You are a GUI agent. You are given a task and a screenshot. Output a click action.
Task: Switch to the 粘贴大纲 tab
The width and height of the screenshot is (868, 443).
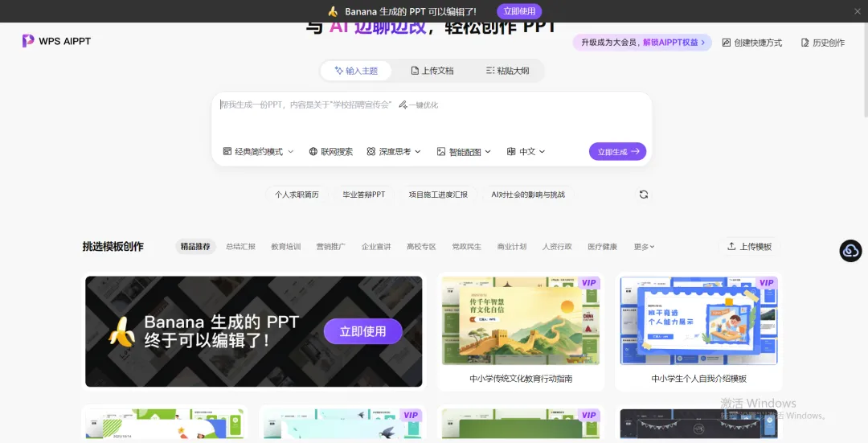point(507,71)
